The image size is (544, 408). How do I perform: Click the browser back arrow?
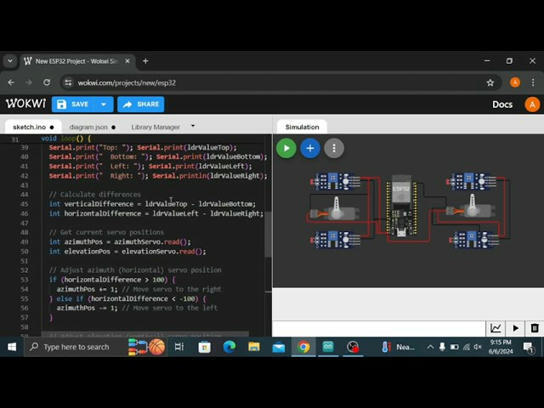(x=11, y=83)
